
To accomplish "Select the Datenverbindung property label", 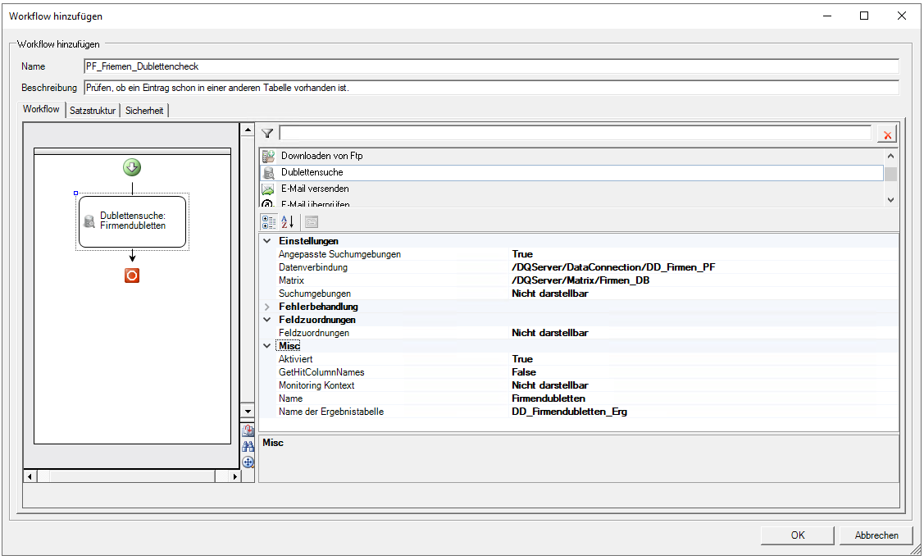I will 313,267.
